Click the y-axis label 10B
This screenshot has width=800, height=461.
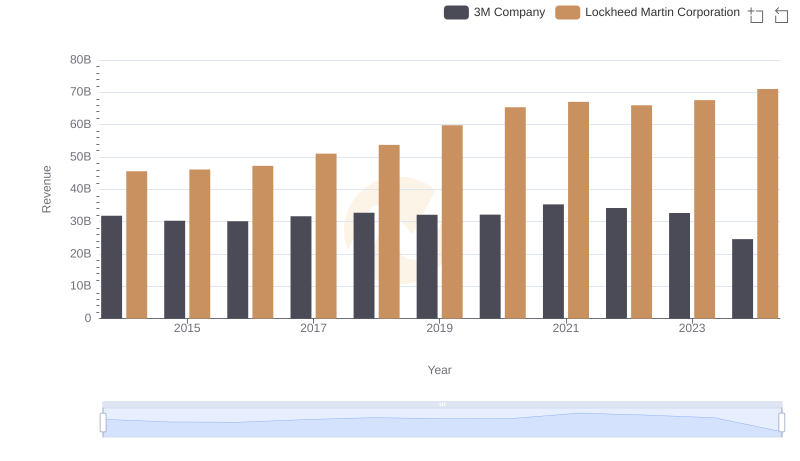click(x=81, y=286)
